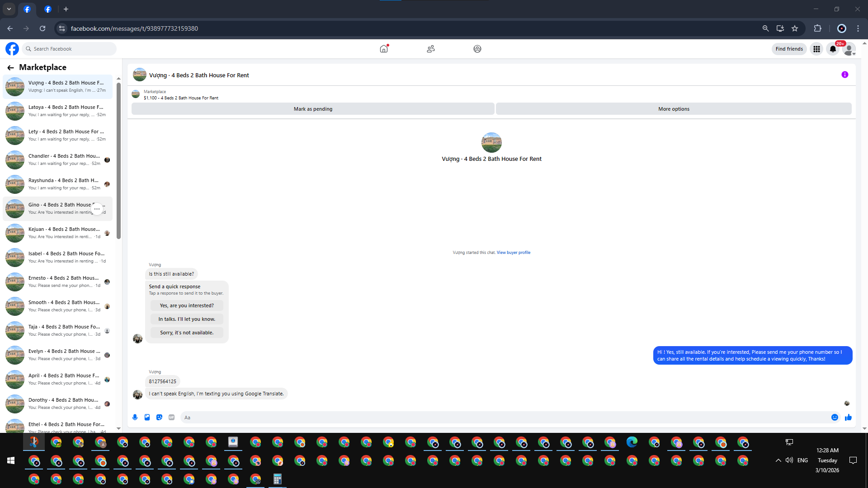This screenshot has height=488, width=868.
Task: Go back using the Marketplace arrow
Action: pos(10,68)
